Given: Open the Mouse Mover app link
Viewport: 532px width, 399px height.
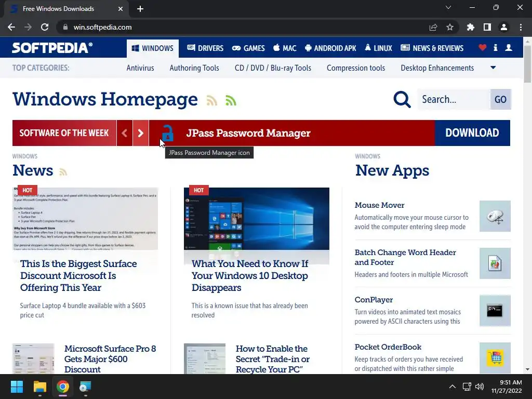Looking at the screenshot, I should tap(379, 205).
